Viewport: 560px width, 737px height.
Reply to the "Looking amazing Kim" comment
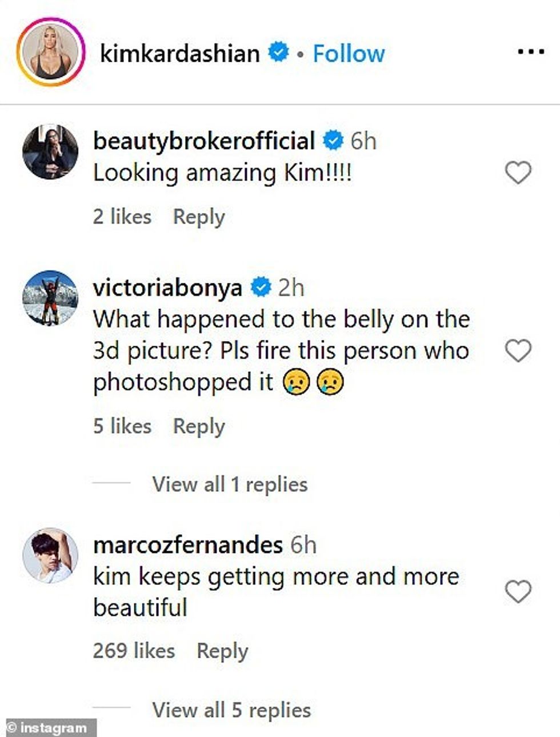pos(199,217)
